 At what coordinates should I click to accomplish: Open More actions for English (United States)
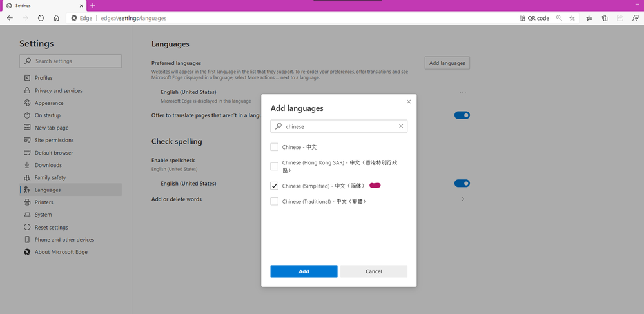[463, 92]
